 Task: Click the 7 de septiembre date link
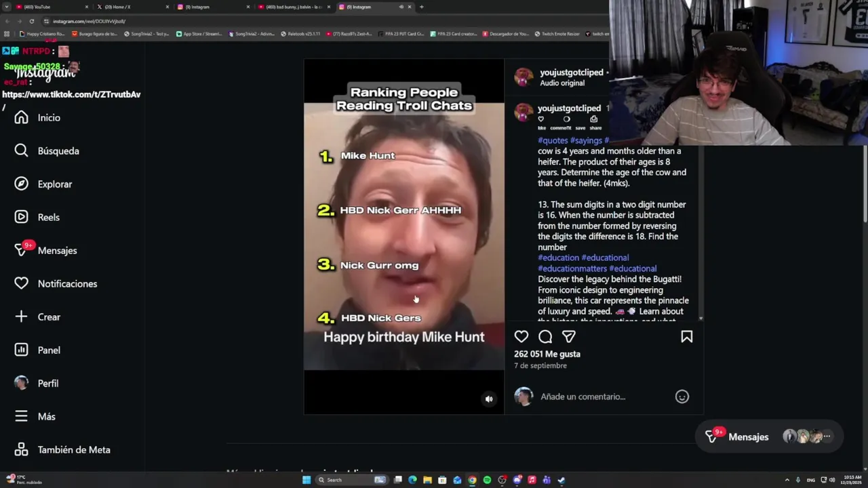pyautogui.click(x=540, y=365)
